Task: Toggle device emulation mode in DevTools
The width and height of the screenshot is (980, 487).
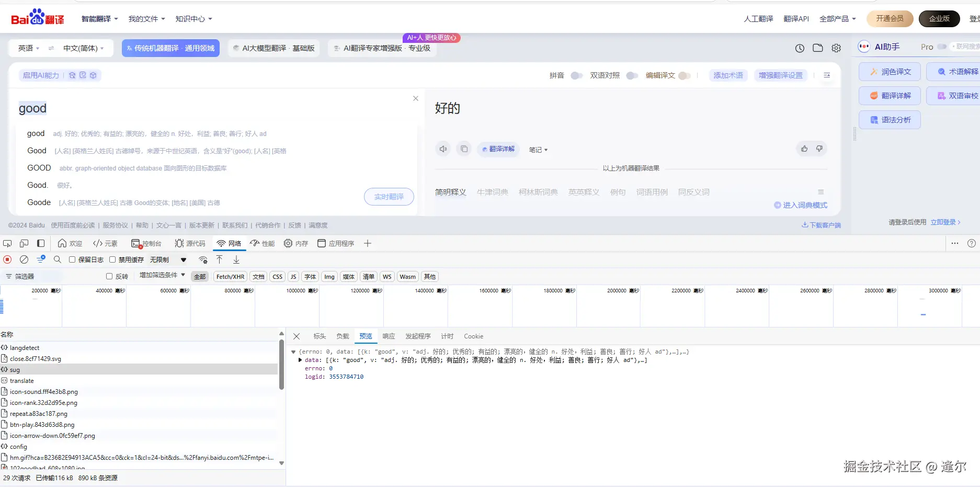Action: [x=23, y=243]
